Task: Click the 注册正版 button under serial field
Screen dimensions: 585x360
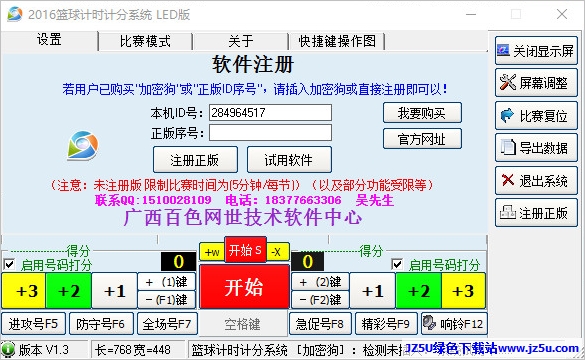Action: tap(195, 160)
